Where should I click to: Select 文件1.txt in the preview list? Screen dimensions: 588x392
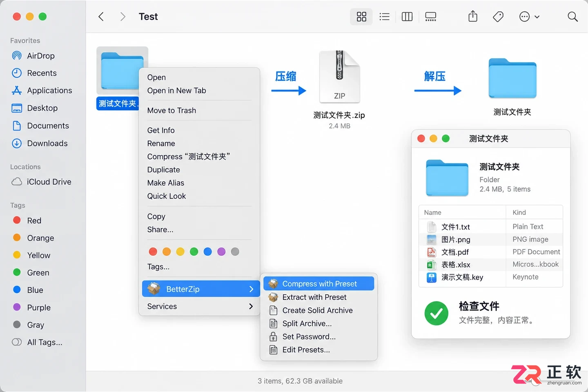[491, 227]
